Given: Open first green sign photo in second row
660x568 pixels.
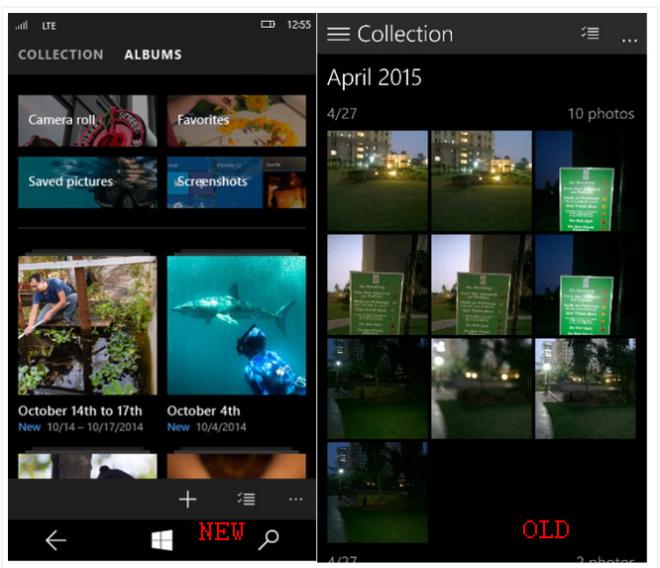Looking at the screenshot, I should pos(378,285).
